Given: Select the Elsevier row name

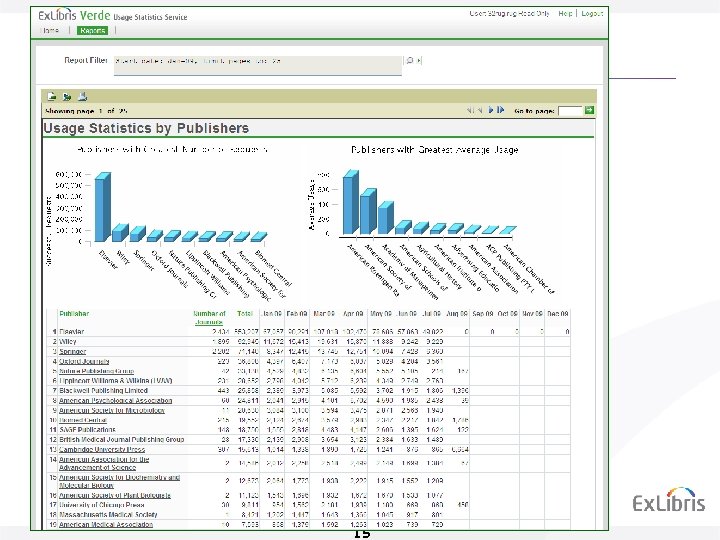Looking at the screenshot, I should click(72, 332).
